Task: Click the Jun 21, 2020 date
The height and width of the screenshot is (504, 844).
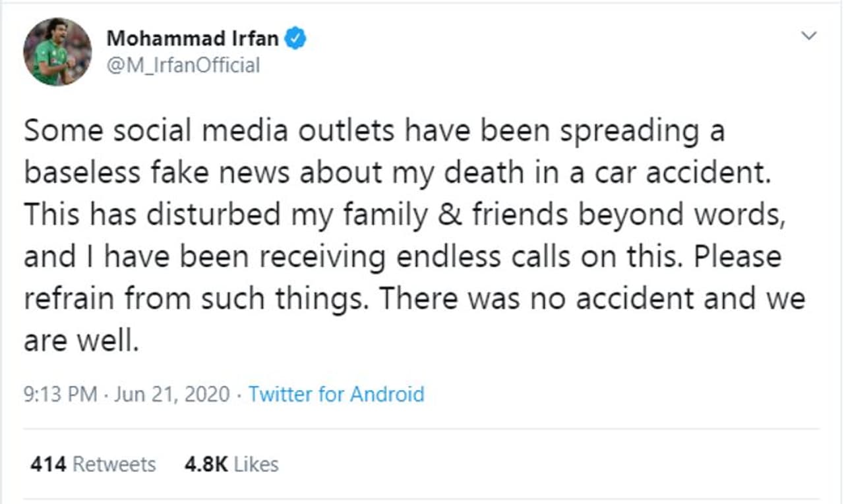Action: [x=171, y=395]
